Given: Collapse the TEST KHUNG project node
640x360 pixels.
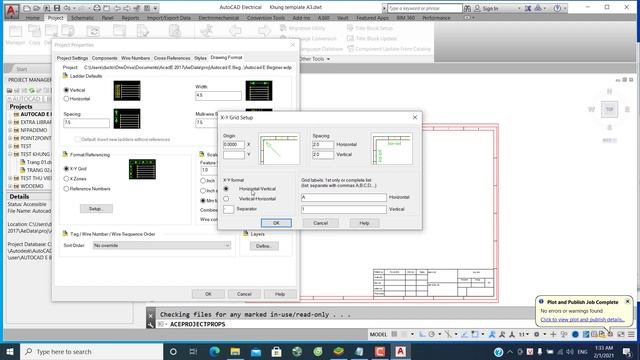Looking at the screenshot, I should pyautogui.click(x=10, y=154).
